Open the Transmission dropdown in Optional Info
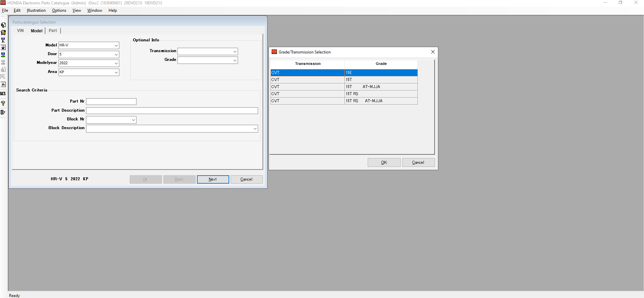The width and height of the screenshot is (644, 298). click(235, 51)
